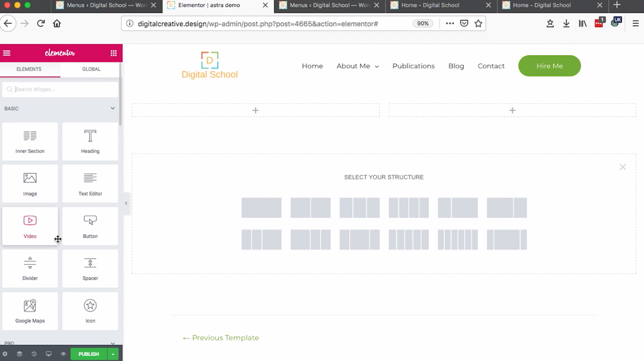This screenshot has height=361, width=644.
Task: Select the Text Editor widget
Action: coord(90,184)
